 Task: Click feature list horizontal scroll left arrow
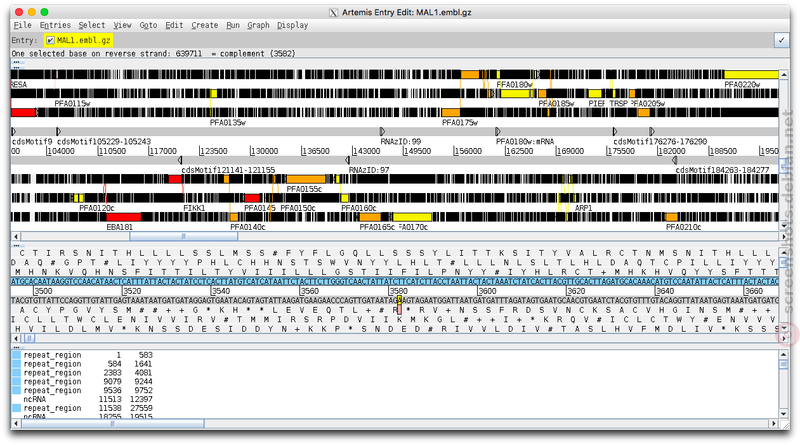16,424
